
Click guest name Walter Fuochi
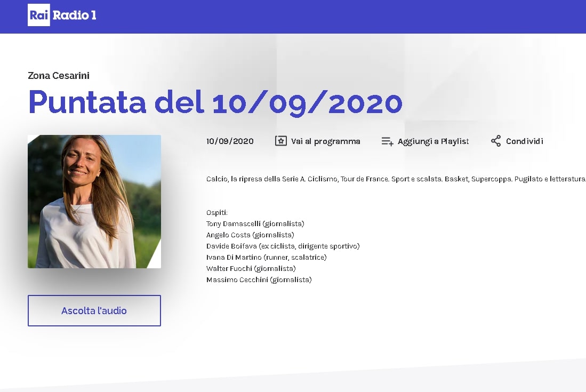coord(229,268)
